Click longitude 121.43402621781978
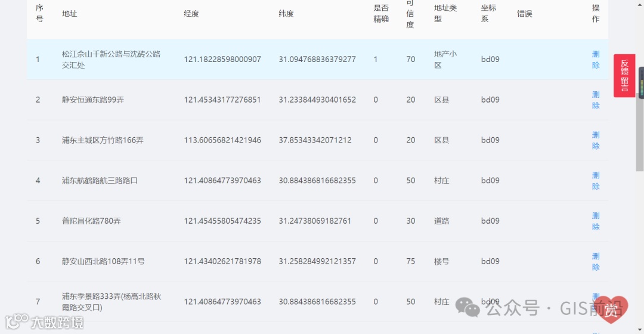The image size is (644, 334). [x=222, y=262]
